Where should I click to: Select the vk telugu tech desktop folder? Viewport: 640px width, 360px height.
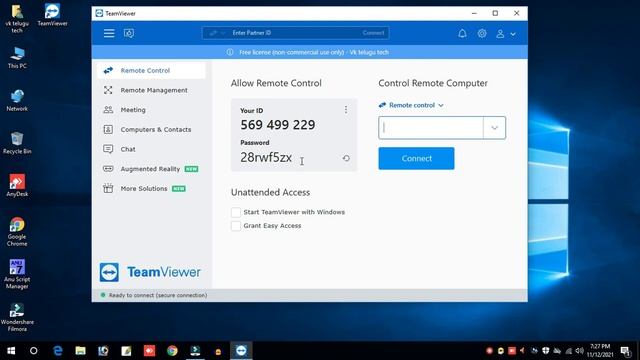[17, 18]
